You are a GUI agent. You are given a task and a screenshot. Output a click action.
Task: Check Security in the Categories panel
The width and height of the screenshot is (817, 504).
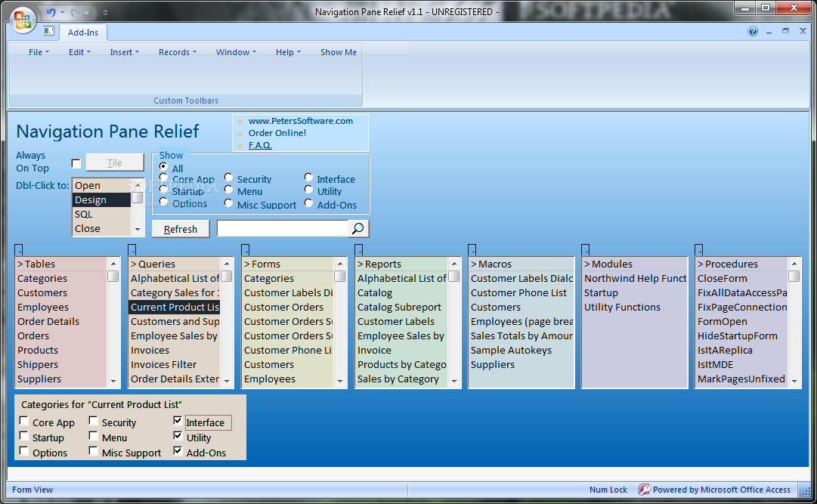[93, 421]
